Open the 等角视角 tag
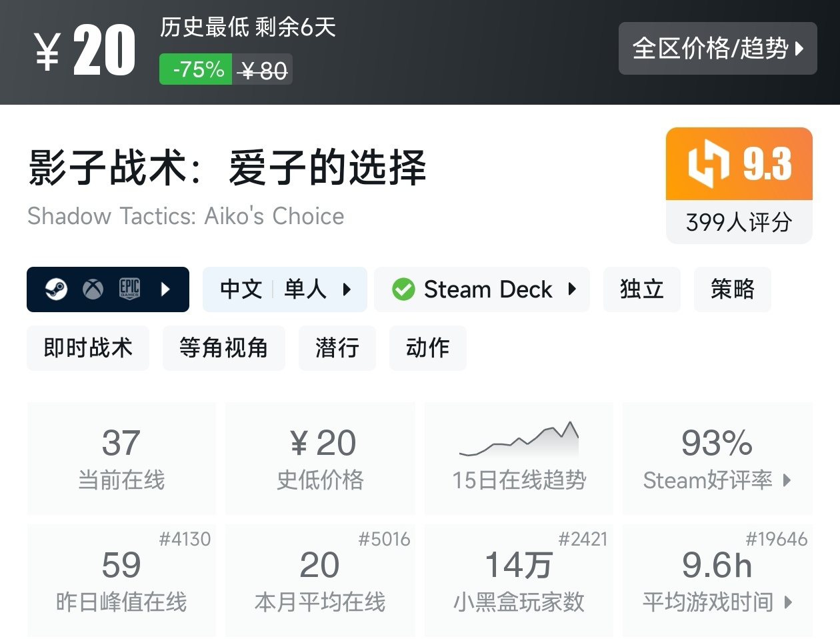This screenshot has height=639, width=840. 223,348
